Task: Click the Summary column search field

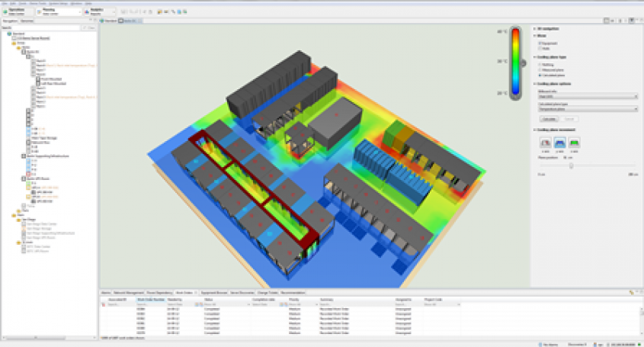Action: coord(357,304)
